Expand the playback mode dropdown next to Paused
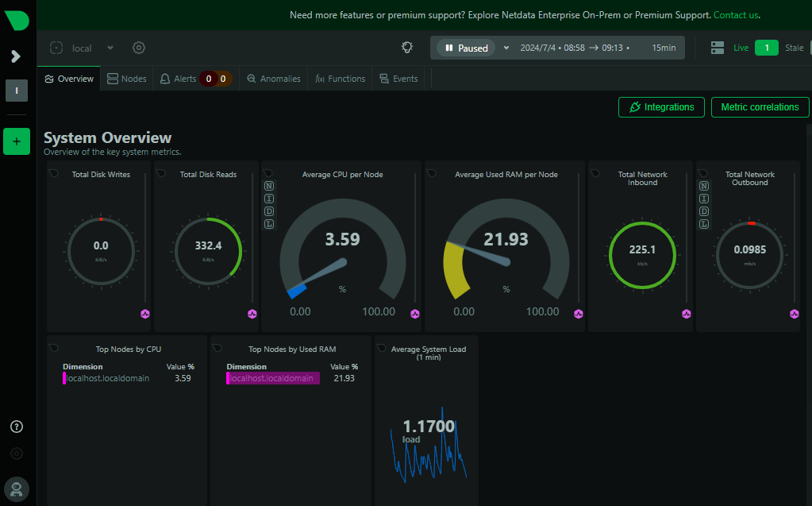This screenshot has width=812, height=506. coord(506,48)
